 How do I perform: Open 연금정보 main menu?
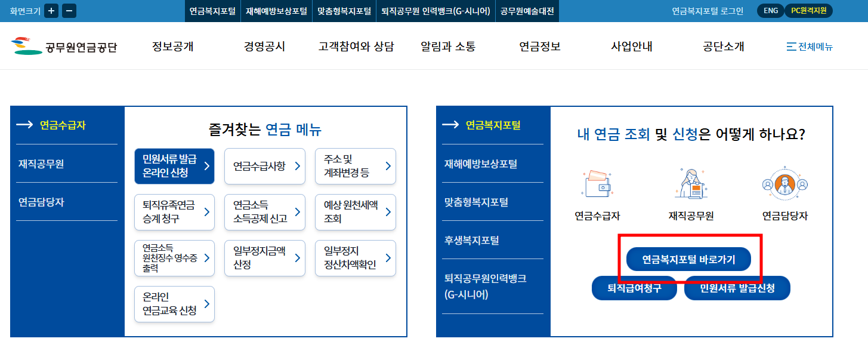point(540,47)
